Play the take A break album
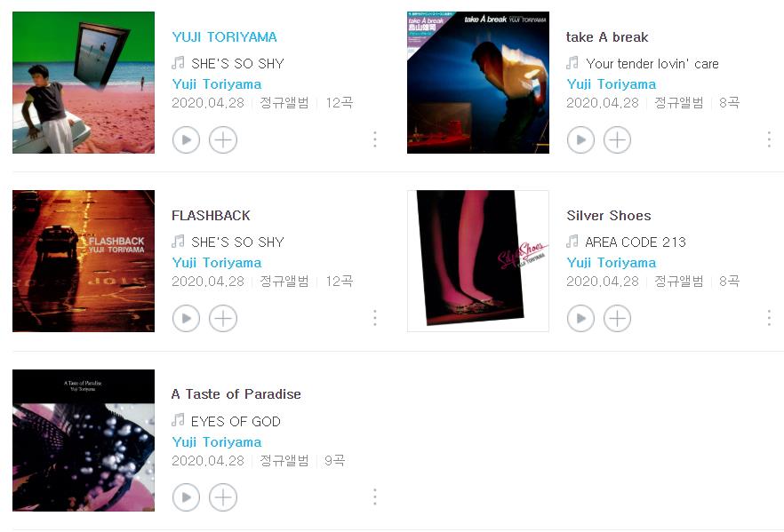784x532 pixels. (581, 139)
